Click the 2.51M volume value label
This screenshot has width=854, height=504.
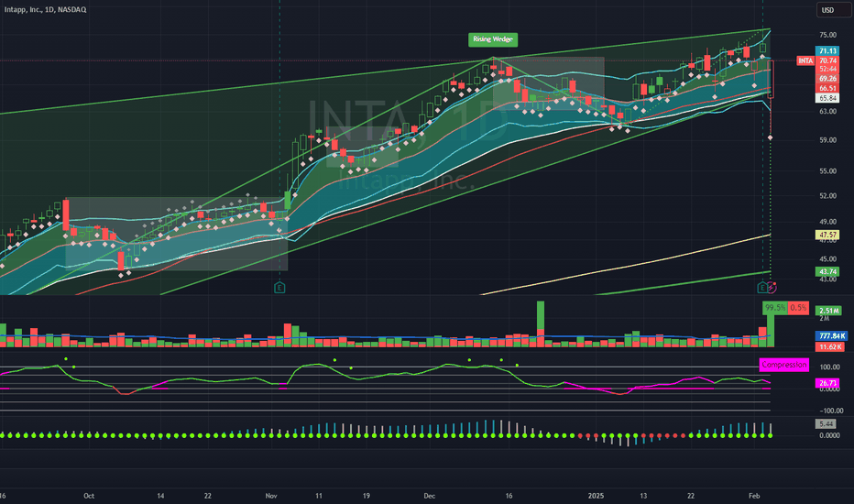click(827, 311)
